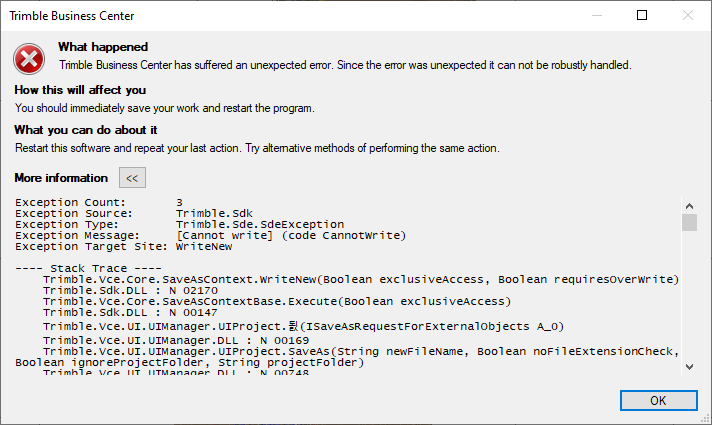712x425 pixels.
Task: Click the vertical scrollbar thumb
Action: coord(689,222)
